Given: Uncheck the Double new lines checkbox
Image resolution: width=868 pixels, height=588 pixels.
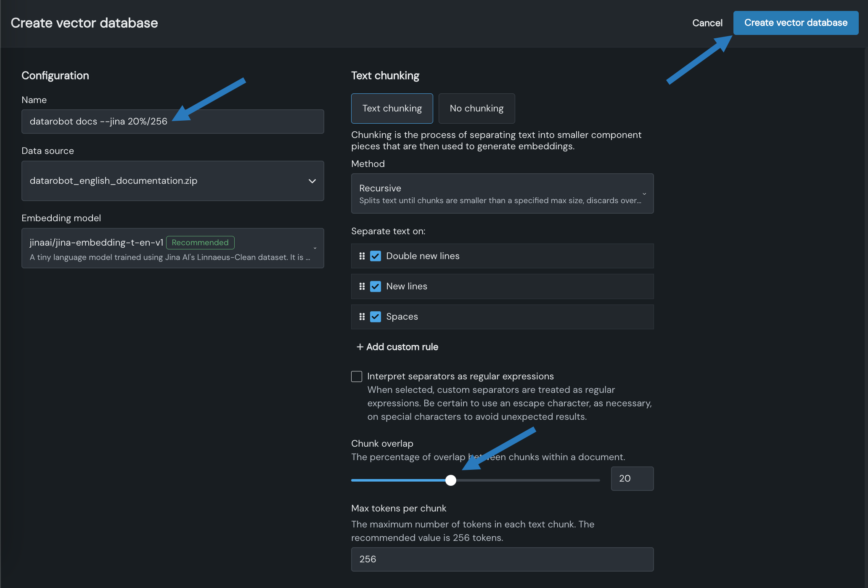Looking at the screenshot, I should point(376,256).
